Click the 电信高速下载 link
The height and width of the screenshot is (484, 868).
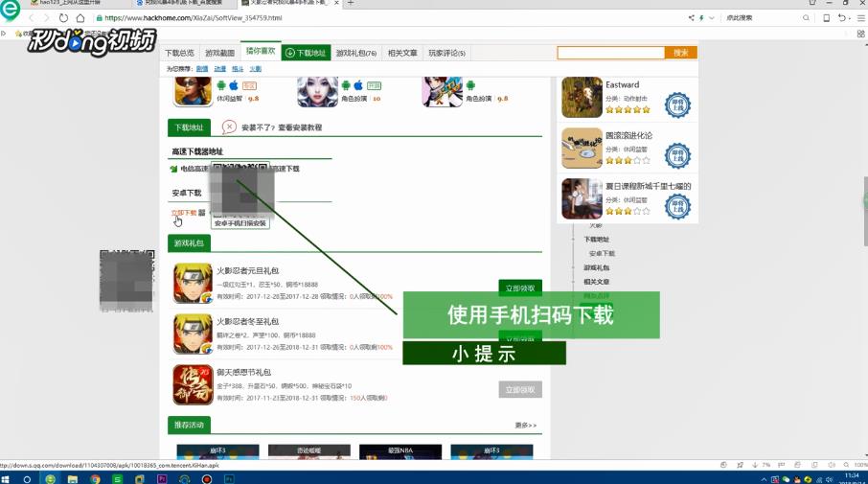(194, 169)
